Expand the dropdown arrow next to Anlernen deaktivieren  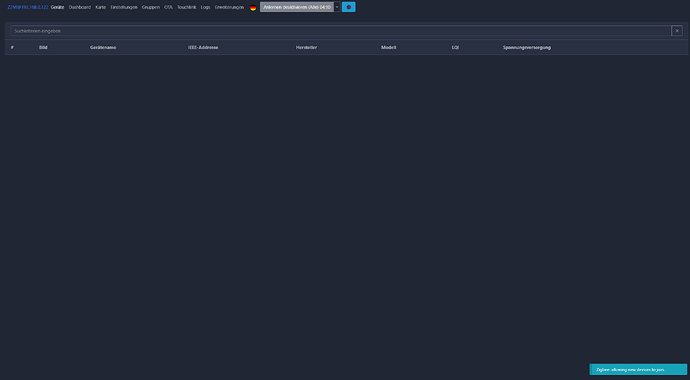[337, 7]
